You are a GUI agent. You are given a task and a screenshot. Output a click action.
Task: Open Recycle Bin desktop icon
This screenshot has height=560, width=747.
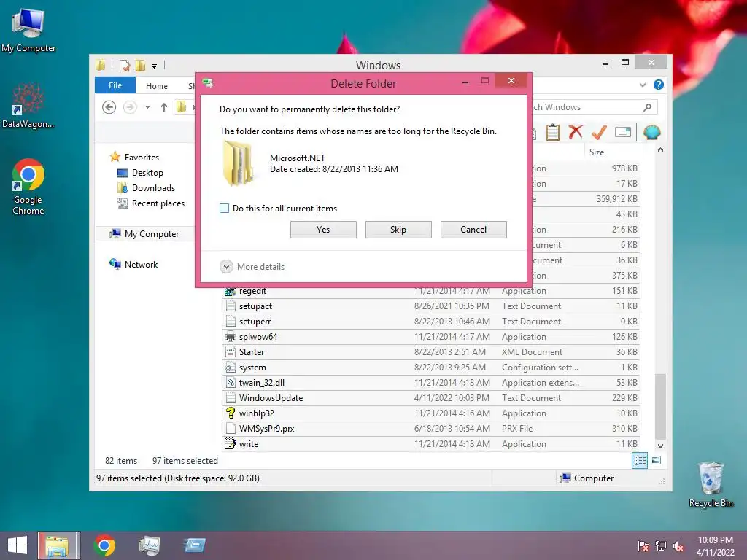711,485
